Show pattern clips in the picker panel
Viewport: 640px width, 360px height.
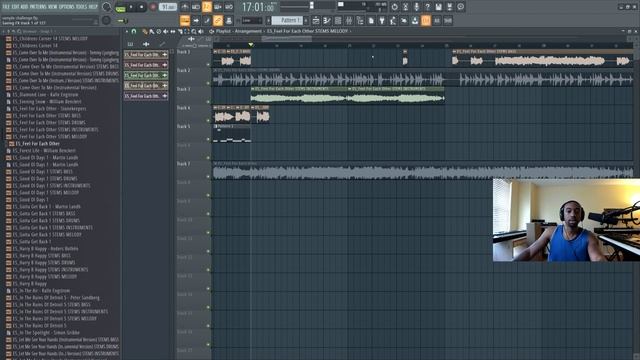click(x=130, y=44)
